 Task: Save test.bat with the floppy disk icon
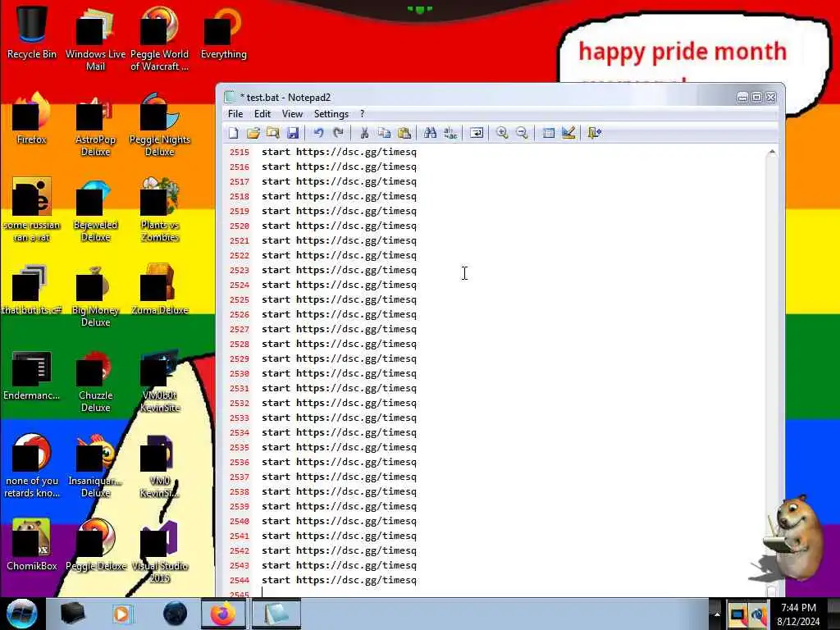coord(293,133)
